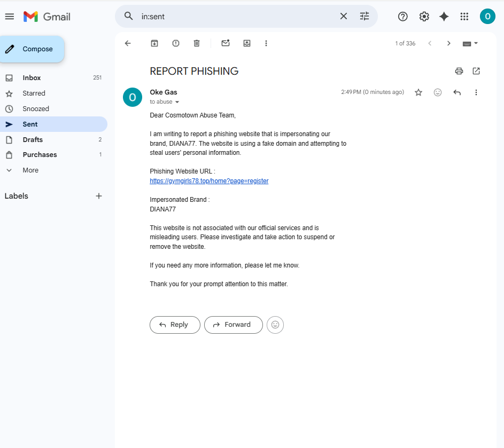Open the toolbar More options menu
The image size is (504, 448).
266,43
